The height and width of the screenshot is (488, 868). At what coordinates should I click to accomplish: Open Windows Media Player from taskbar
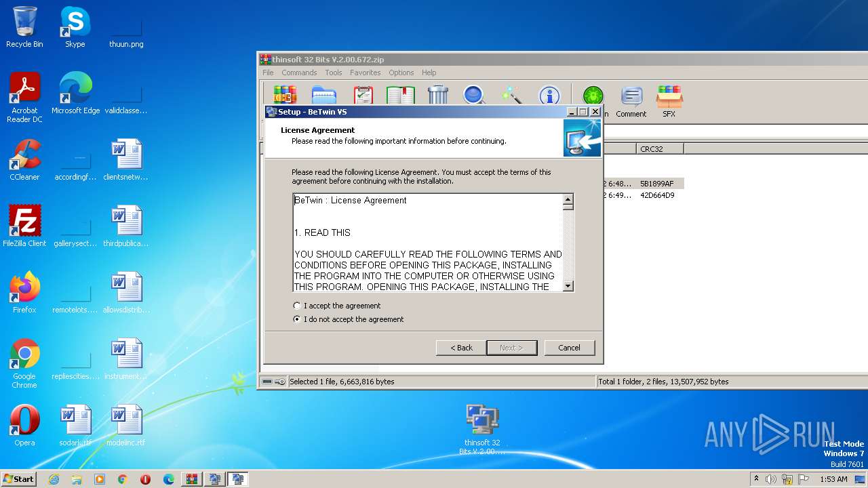click(x=100, y=479)
